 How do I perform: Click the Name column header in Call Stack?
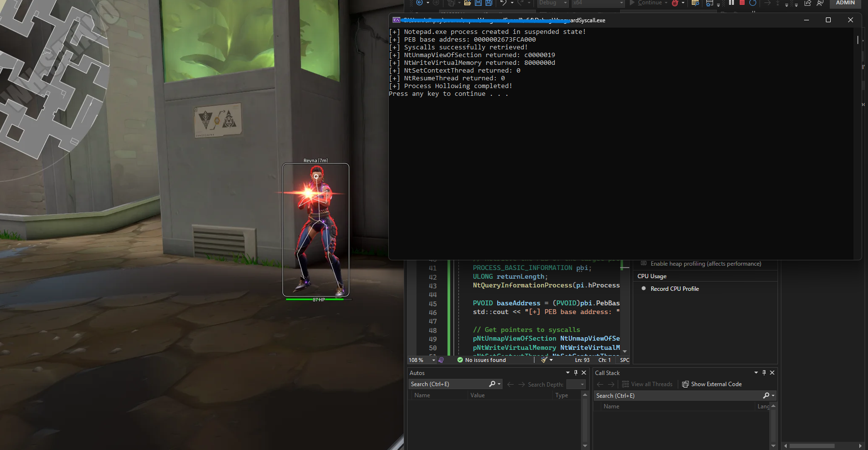[x=611, y=406]
